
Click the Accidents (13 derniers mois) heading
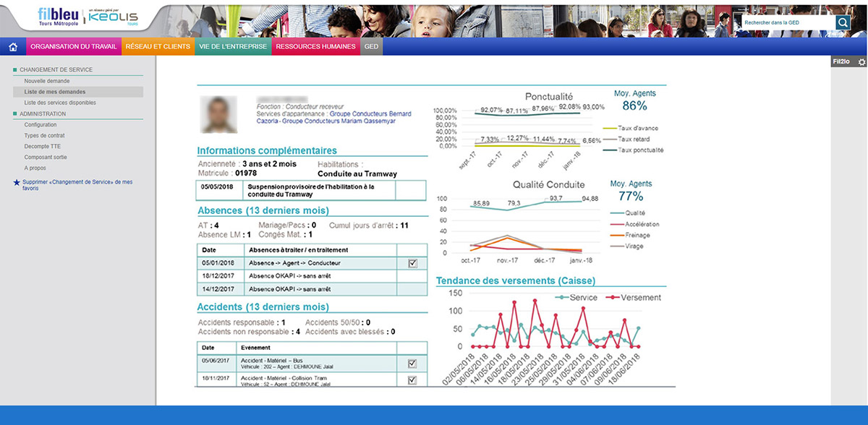(x=263, y=307)
